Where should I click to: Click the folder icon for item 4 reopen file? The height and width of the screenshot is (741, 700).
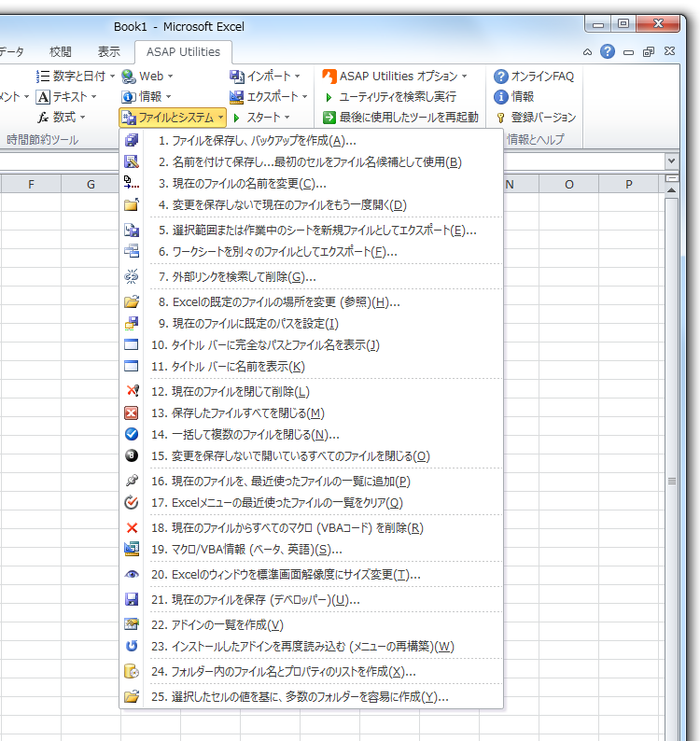132,204
